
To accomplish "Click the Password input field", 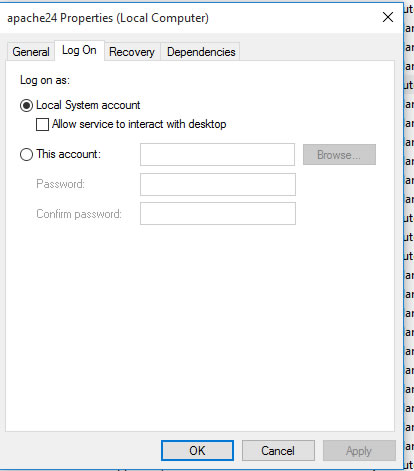I will pos(218,184).
